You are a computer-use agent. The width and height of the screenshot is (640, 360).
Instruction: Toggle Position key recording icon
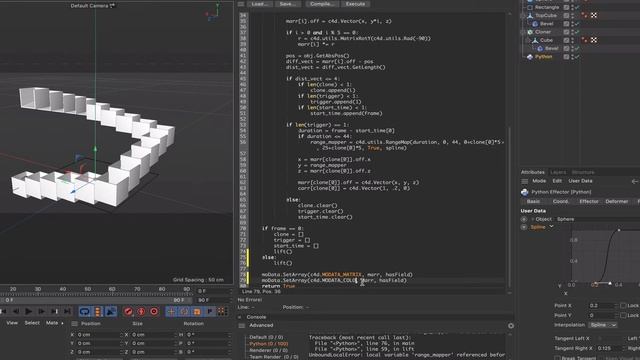(x=171, y=311)
